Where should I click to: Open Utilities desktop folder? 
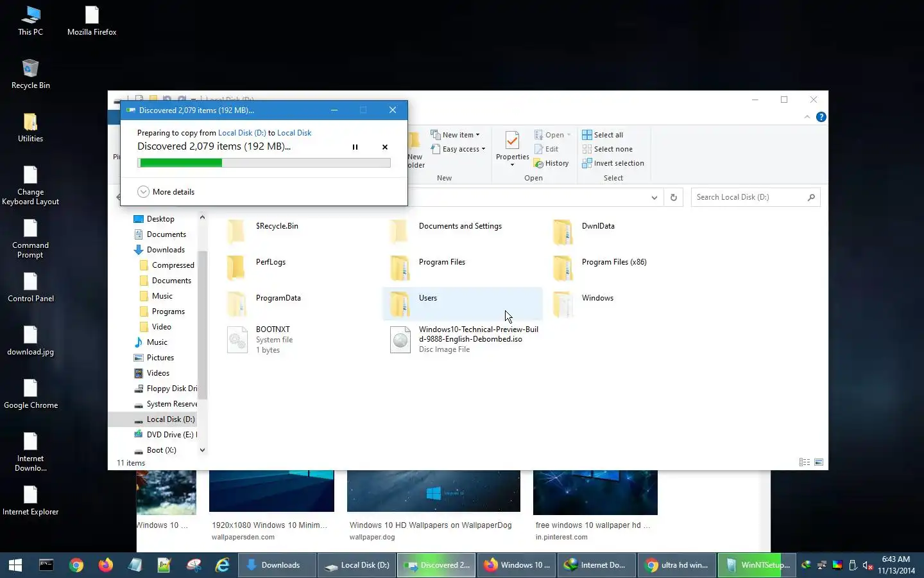click(x=30, y=127)
